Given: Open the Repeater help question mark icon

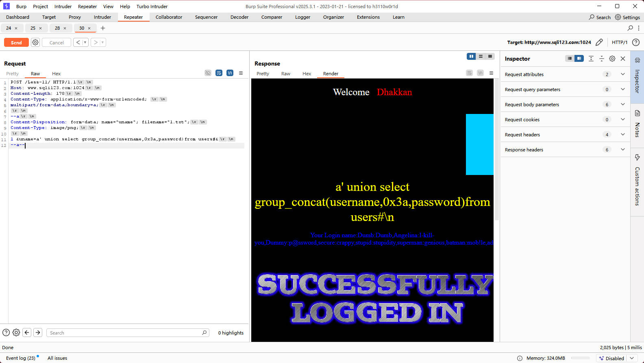Looking at the screenshot, I should click(636, 42).
